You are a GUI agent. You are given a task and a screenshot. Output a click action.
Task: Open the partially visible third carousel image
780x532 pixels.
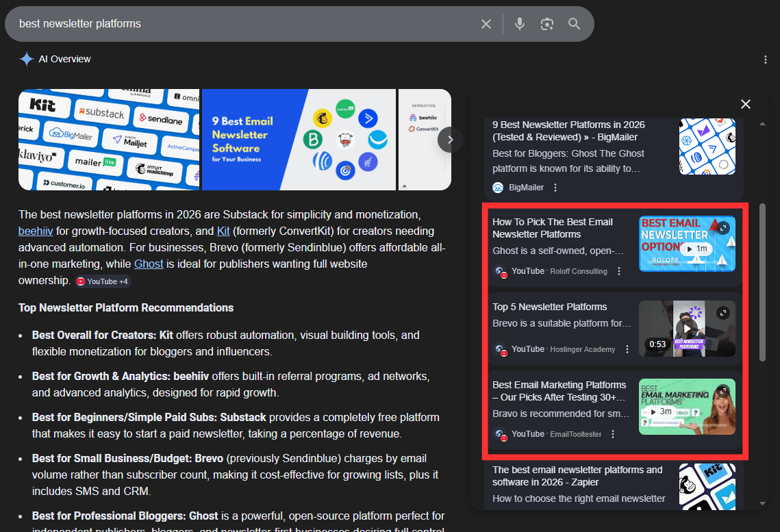[425, 140]
